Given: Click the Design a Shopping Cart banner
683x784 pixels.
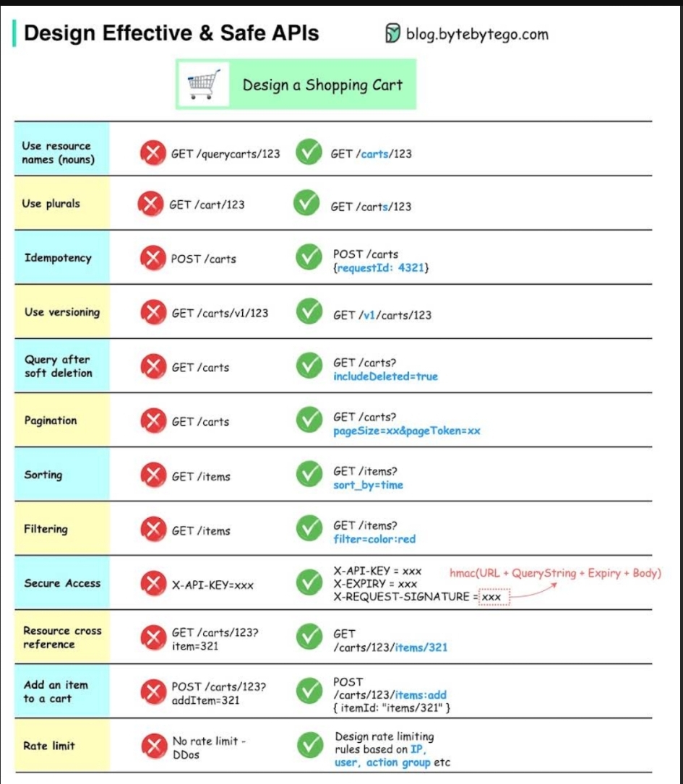Looking at the screenshot, I should click(x=296, y=85).
